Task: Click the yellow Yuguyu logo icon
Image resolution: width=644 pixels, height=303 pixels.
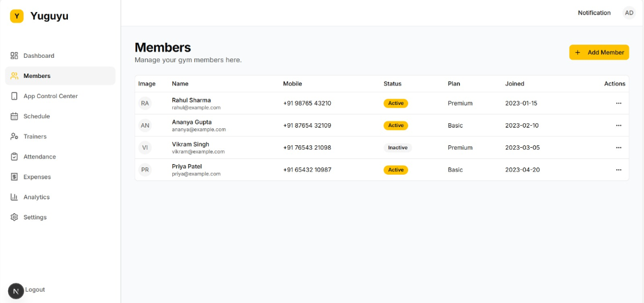Action: click(x=17, y=16)
